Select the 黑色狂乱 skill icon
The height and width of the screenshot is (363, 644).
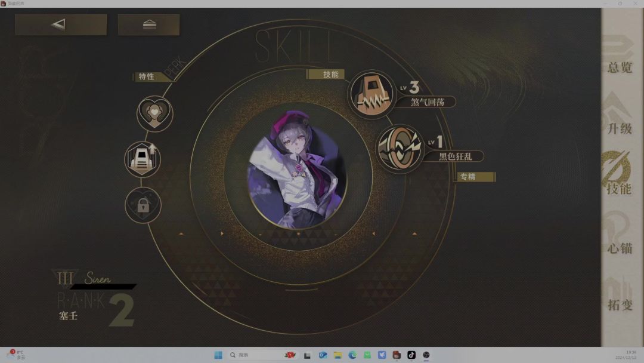[x=399, y=148]
